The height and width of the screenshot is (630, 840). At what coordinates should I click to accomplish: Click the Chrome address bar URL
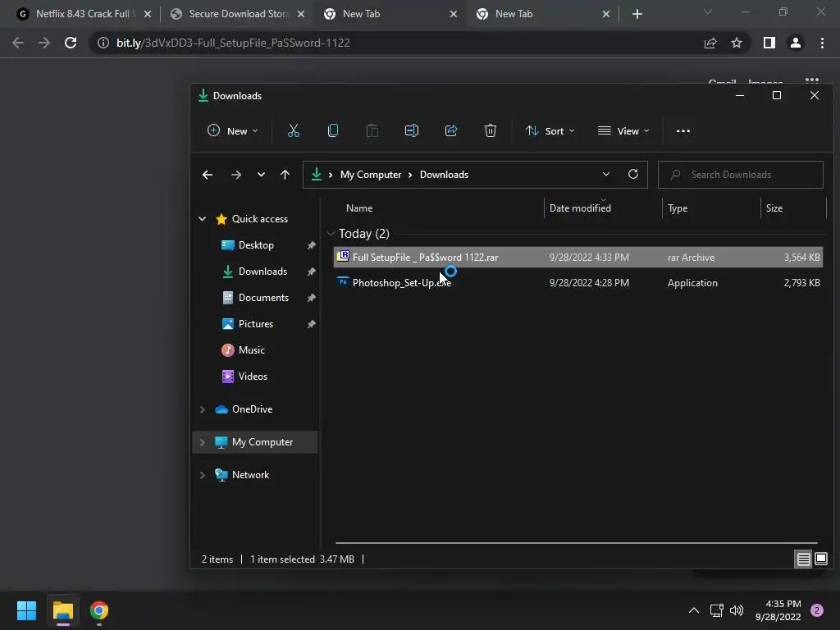point(233,43)
